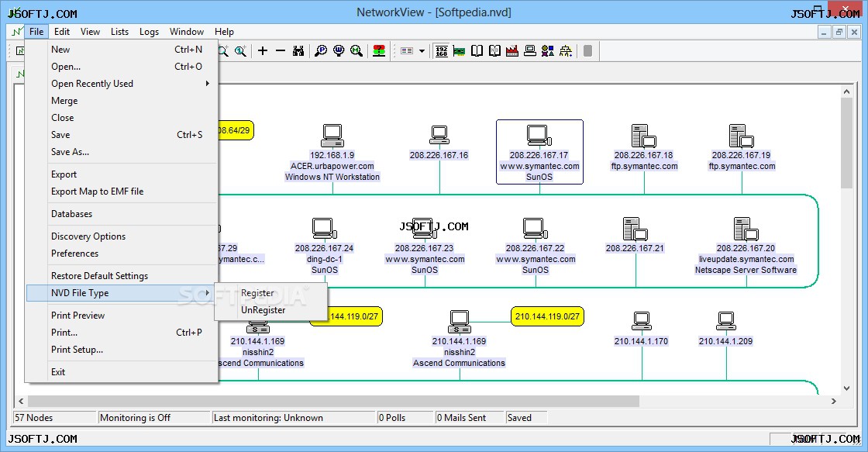Click the magnifier P toolbar icon

(321, 51)
